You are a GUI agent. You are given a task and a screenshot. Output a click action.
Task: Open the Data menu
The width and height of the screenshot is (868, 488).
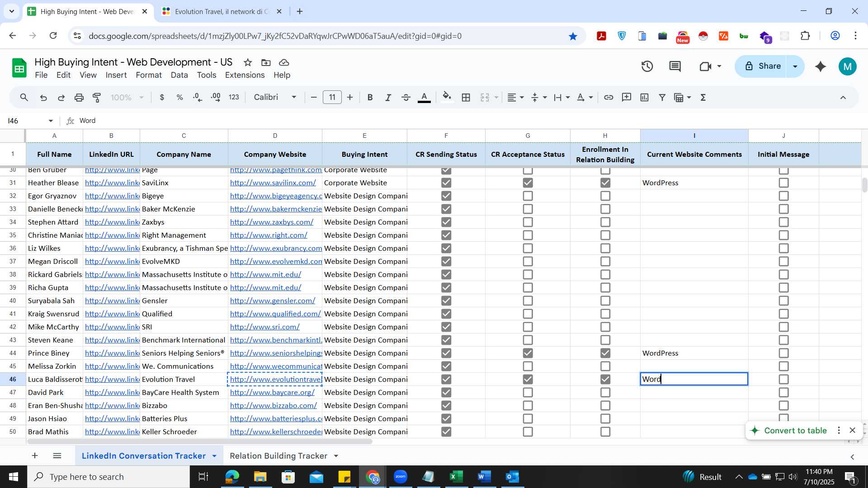click(x=179, y=75)
